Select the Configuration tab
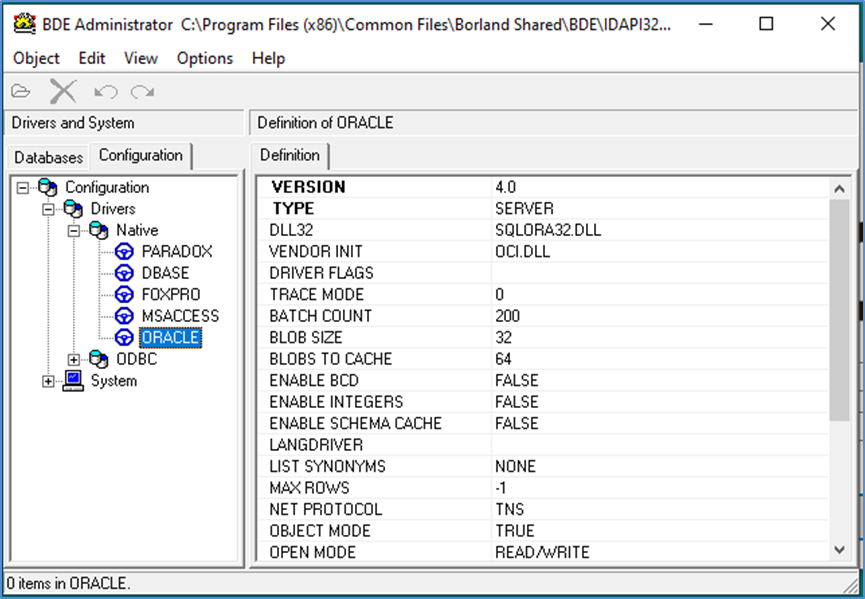This screenshot has width=865, height=599. (141, 156)
